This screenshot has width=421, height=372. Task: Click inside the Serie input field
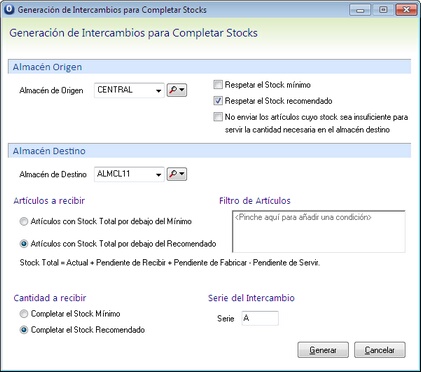click(x=260, y=318)
